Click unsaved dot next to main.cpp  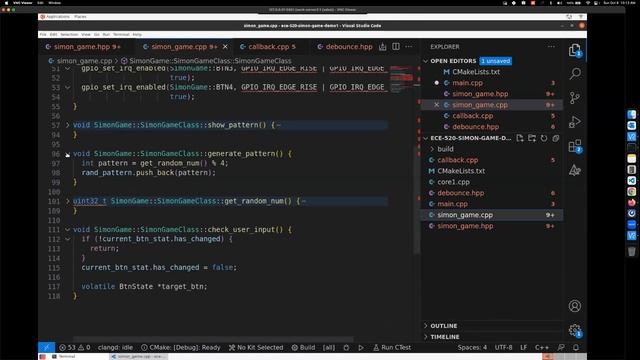coord(436,83)
